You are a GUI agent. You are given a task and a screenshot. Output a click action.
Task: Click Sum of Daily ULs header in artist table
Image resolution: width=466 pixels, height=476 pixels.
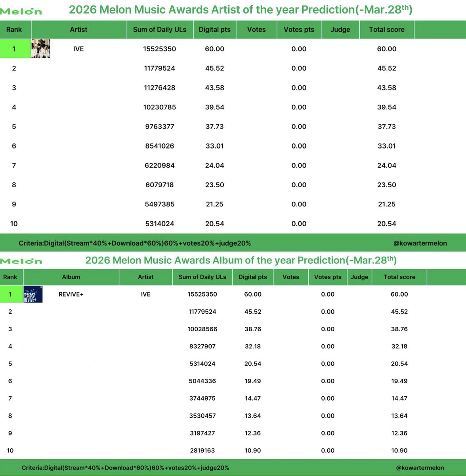click(160, 29)
